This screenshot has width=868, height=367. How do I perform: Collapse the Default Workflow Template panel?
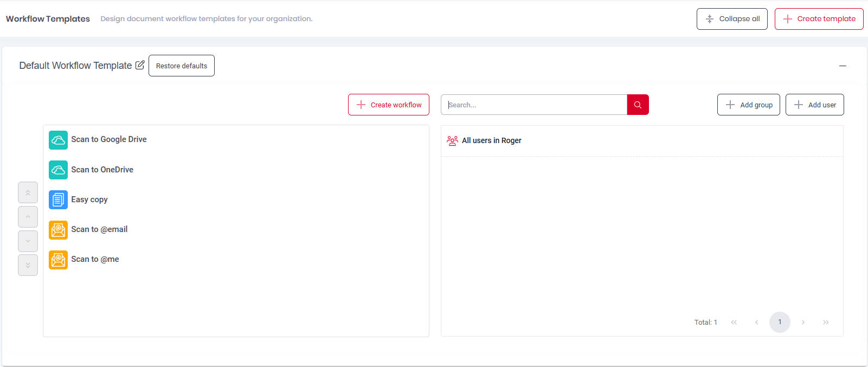coord(843,66)
